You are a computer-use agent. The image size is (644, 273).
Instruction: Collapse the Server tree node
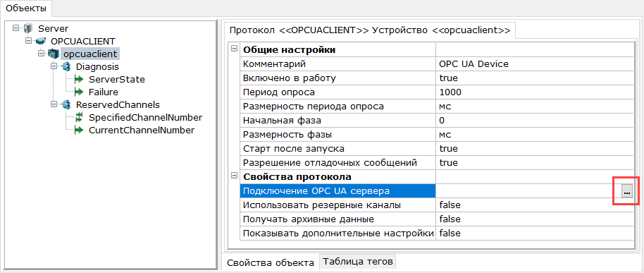point(16,28)
